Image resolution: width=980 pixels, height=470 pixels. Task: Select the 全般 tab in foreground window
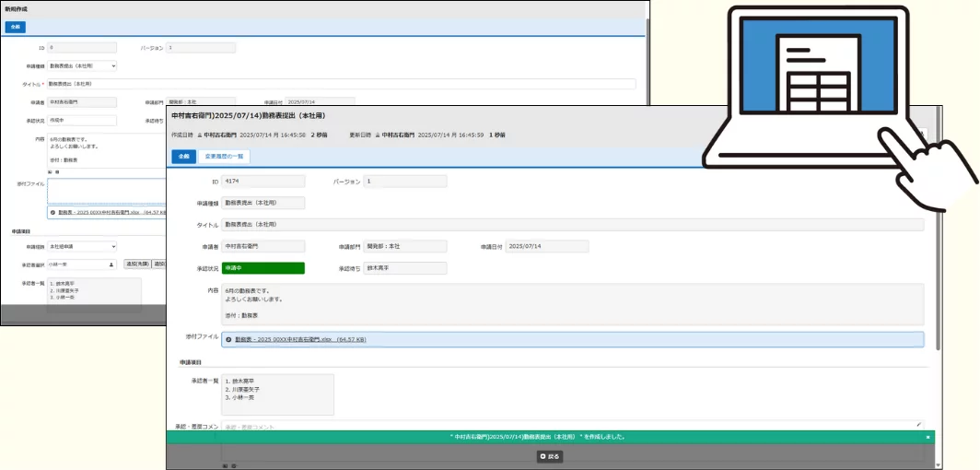(183, 157)
